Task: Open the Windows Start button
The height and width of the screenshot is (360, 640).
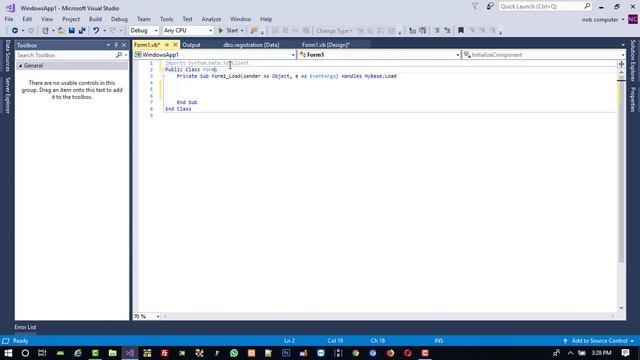Action: pyautogui.click(x=8, y=353)
